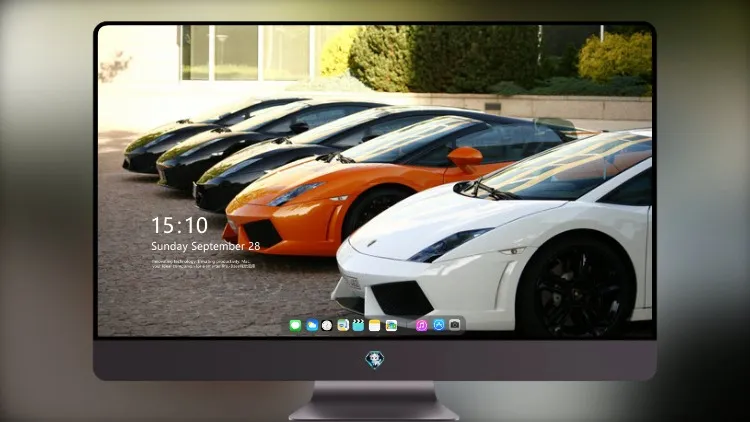
Task: Open the yellow Notes app in the dock
Action: [375, 326]
